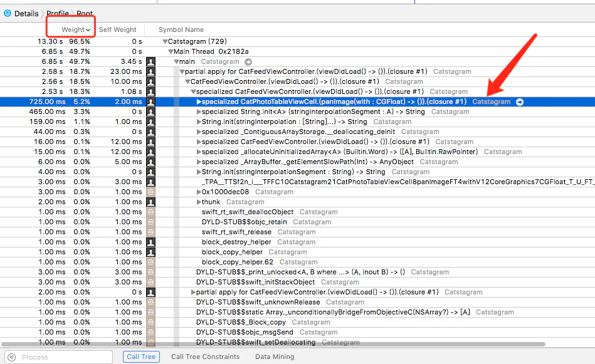Open the Data Mining options
Screen dimensions: 595x364
[275, 357]
